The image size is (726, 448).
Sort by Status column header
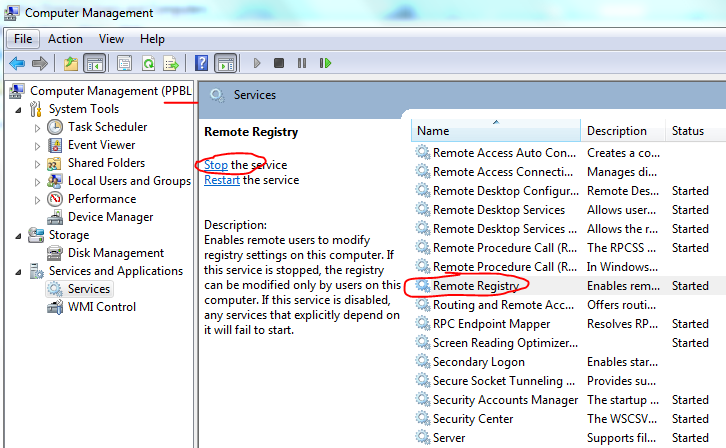point(695,131)
